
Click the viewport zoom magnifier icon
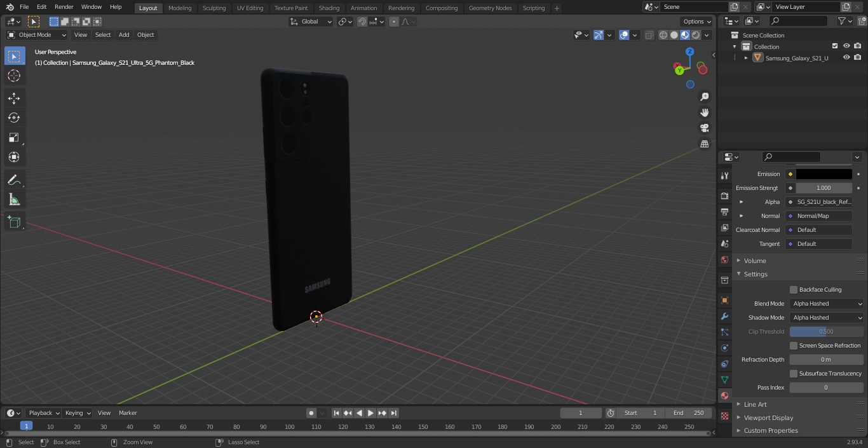(x=704, y=97)
